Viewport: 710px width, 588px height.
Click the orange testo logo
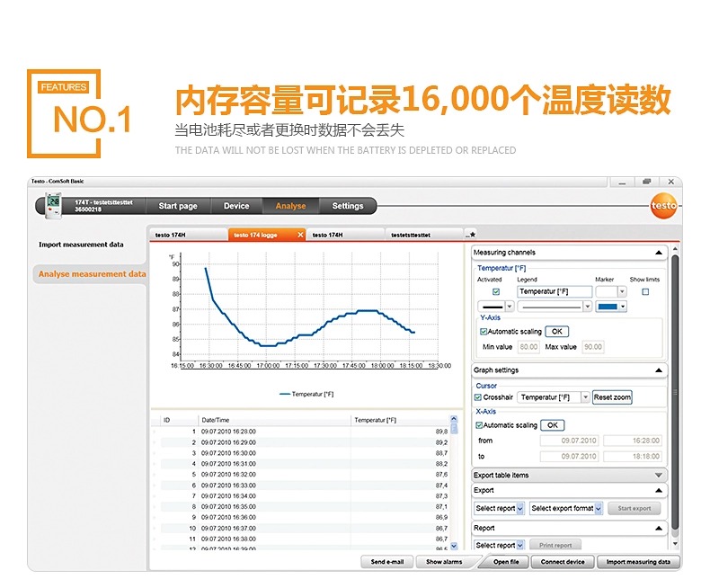(663, 206)
